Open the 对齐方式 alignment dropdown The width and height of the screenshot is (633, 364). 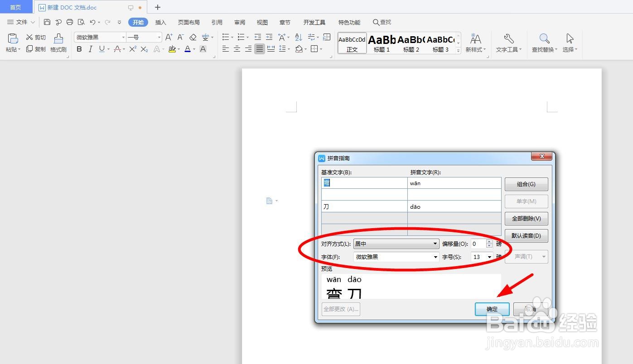(x=396, y=244)
